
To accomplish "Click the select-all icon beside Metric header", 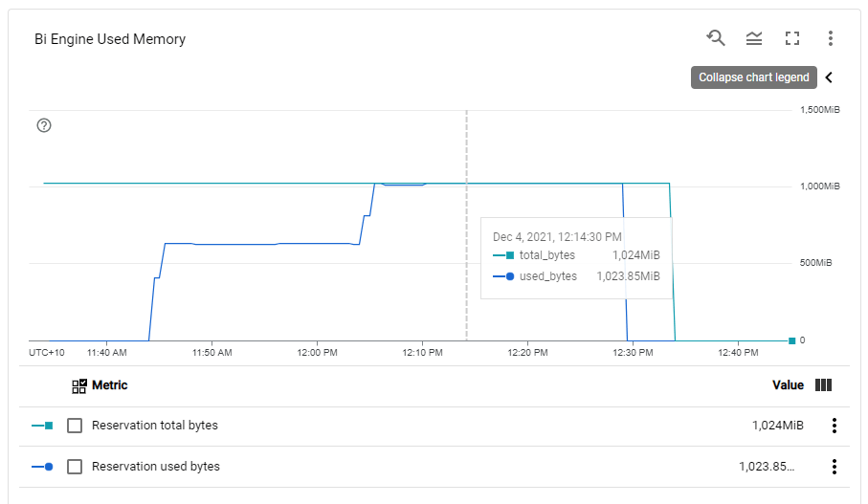I will [x=79, y=385].
